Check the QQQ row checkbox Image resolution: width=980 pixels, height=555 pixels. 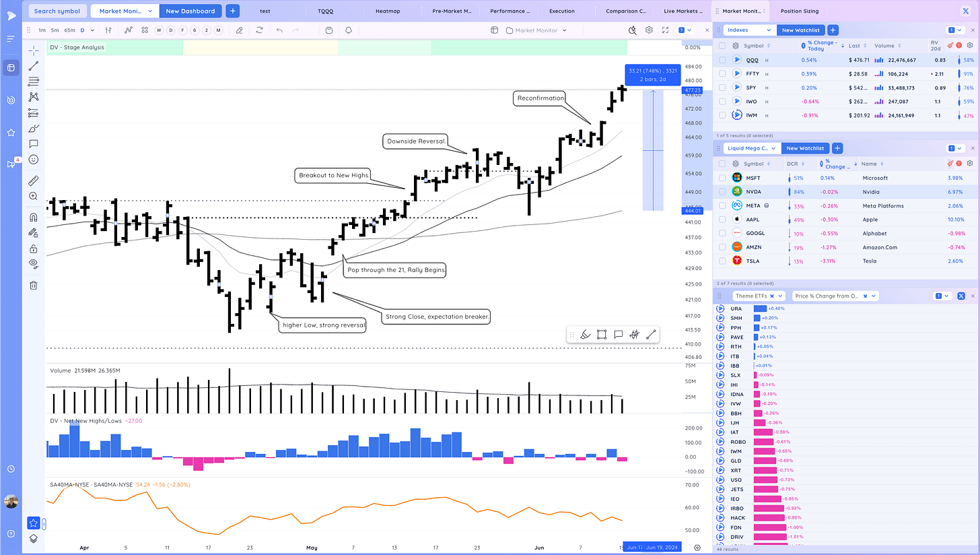(722, 60)
